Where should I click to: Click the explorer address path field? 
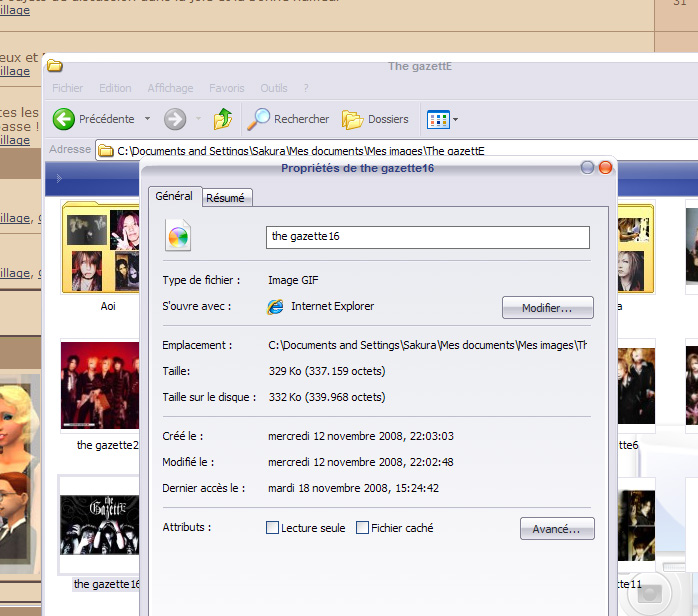[x=396, y=150]
